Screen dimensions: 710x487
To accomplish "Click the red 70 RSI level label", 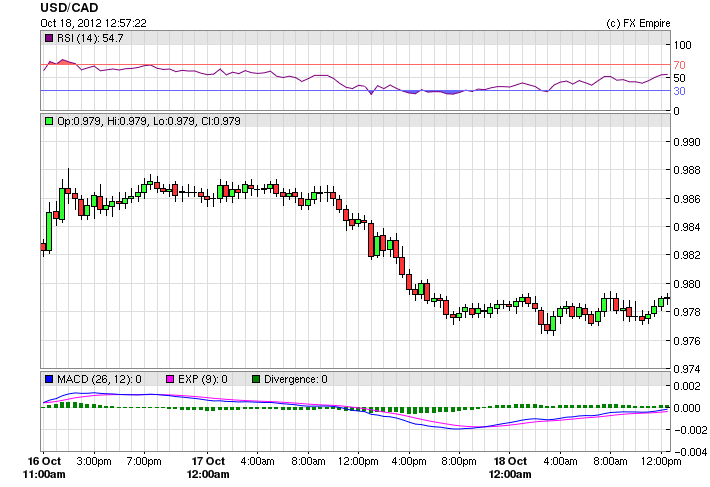I will point(679,65).
